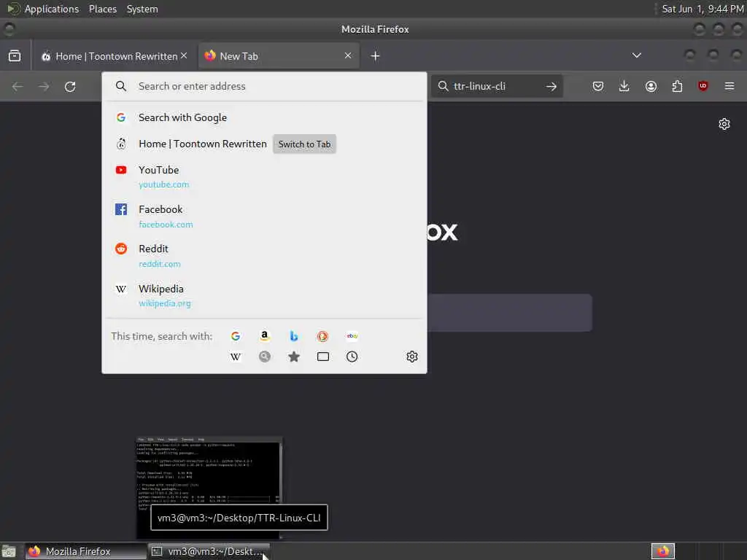The width and height of the screenshot is (747, 560).
Task: Go back to previous page
Action: tap(18, 86)
